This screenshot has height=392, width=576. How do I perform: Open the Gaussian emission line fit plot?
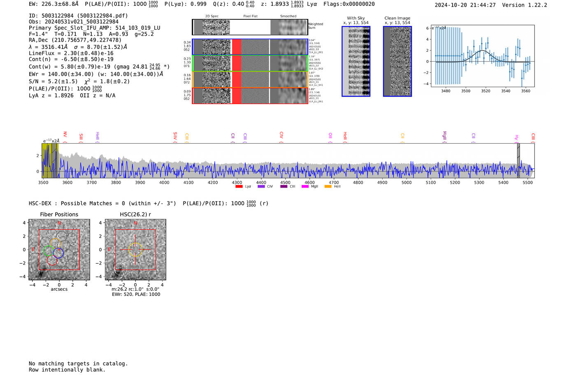click(482, 56)
